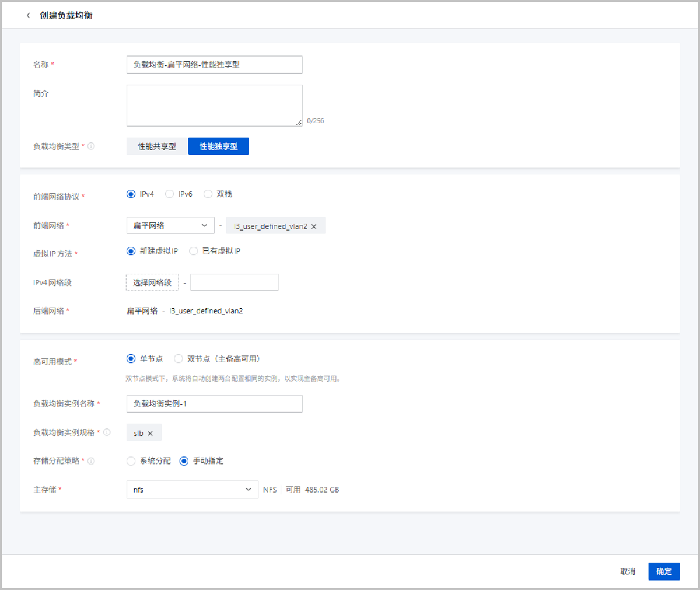Click info icon next to 存储分配策略
This screenshot has width=700, height=590.
click(91, 461)
